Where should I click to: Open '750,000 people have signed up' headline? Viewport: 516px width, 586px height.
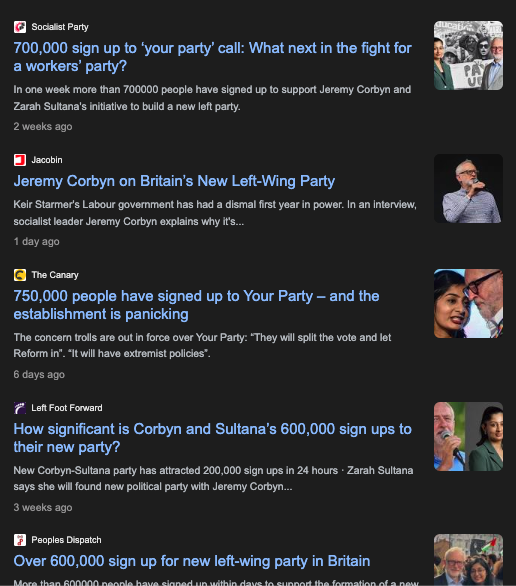coord(197,305)
